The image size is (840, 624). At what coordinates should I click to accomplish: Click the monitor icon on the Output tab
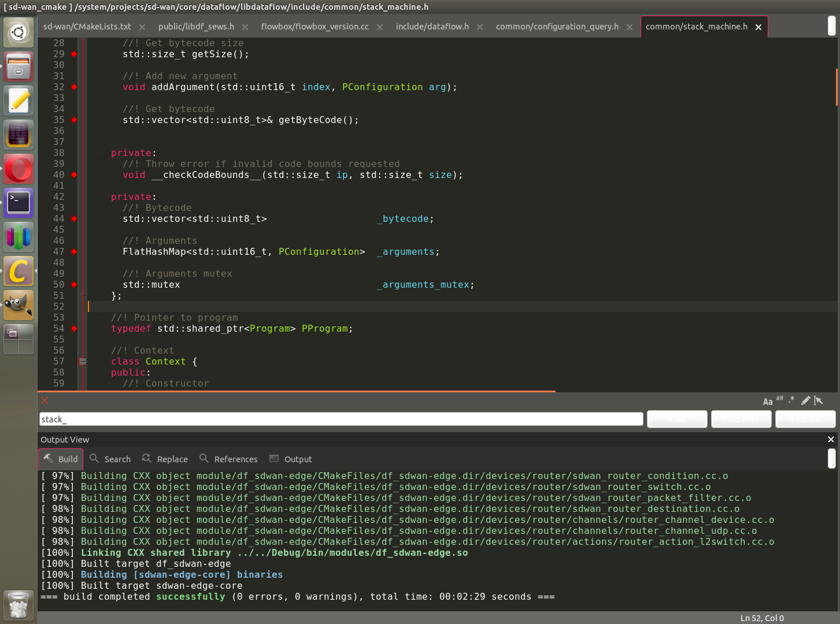point(274,458)
